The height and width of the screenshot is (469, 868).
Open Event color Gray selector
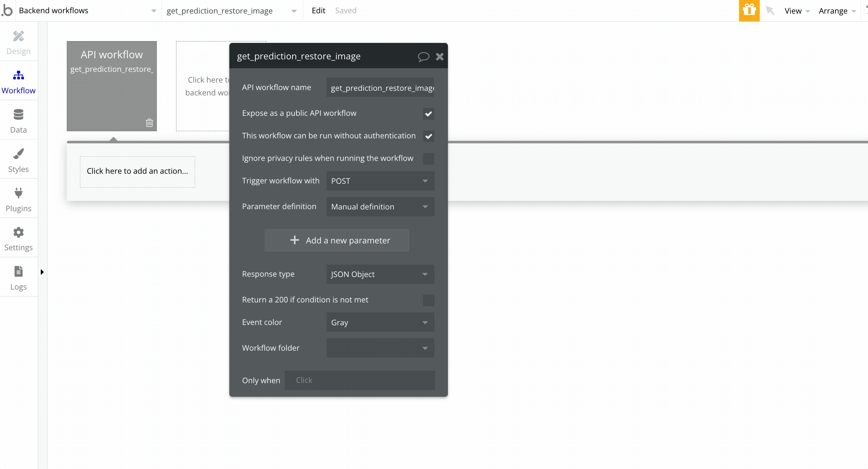click(380, 322)
